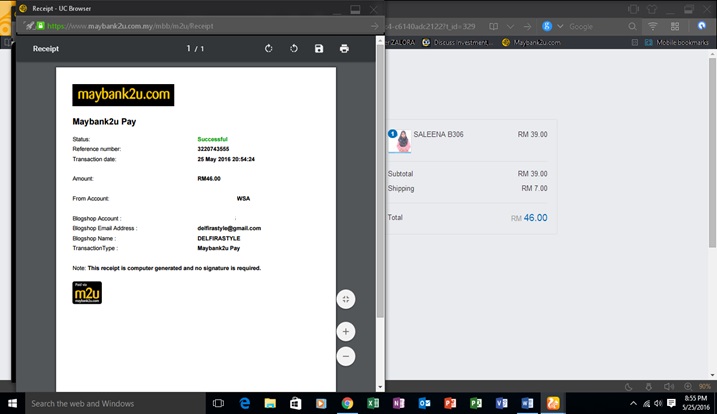
Task: Open OneNote from taskbar
Action: [x=399, y=403]
